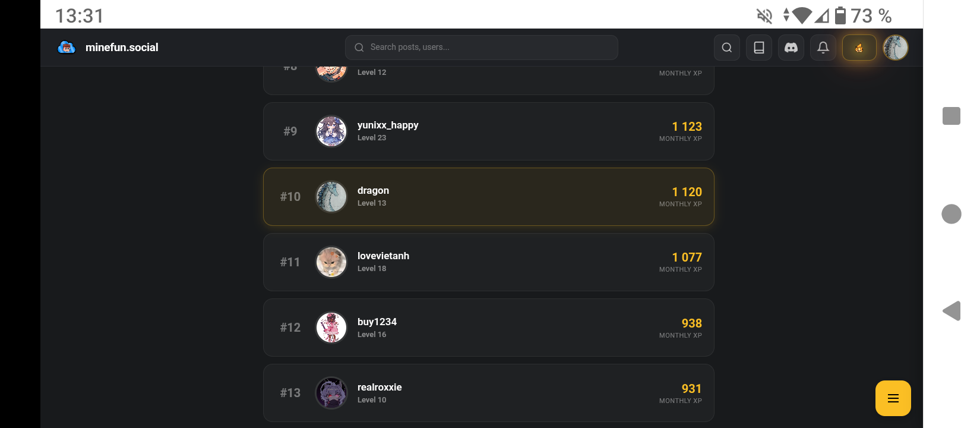980x428 pixels.
Task: Open the yellow hamburger menu button
Action: [893, 398]
